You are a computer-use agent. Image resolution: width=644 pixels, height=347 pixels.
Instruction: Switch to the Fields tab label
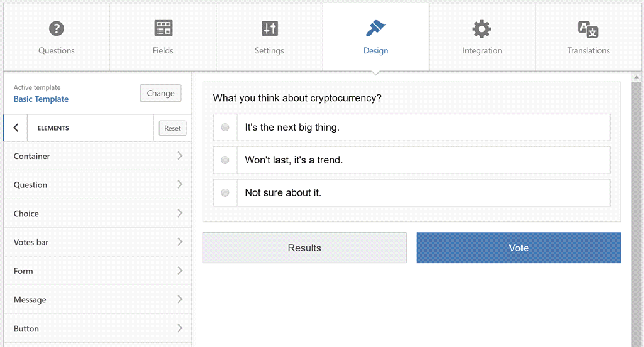point(163,50)
